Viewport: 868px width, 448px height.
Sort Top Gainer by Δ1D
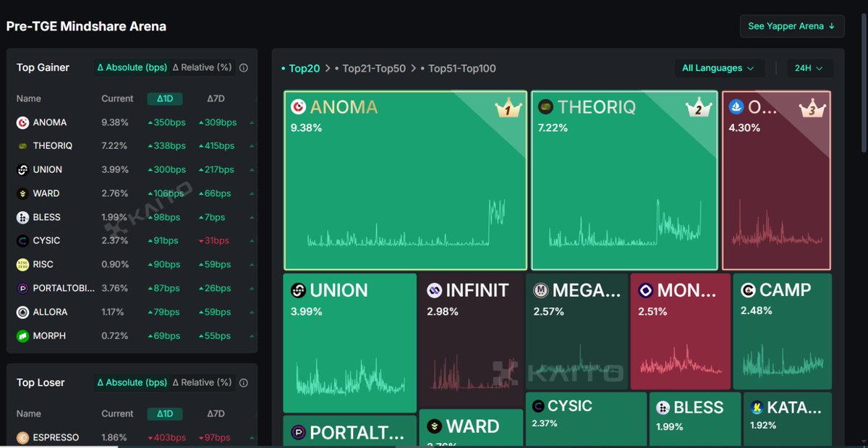pos(165,99)
